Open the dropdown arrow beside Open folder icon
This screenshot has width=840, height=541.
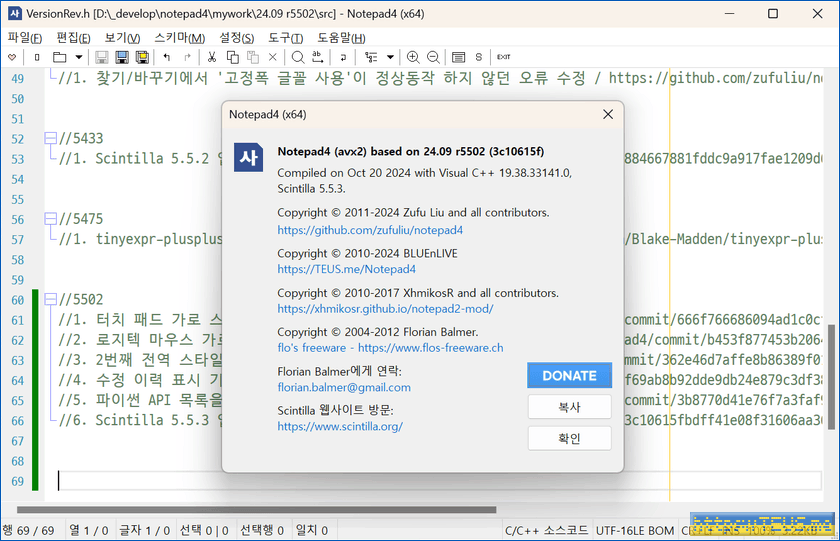pos(78,57)
